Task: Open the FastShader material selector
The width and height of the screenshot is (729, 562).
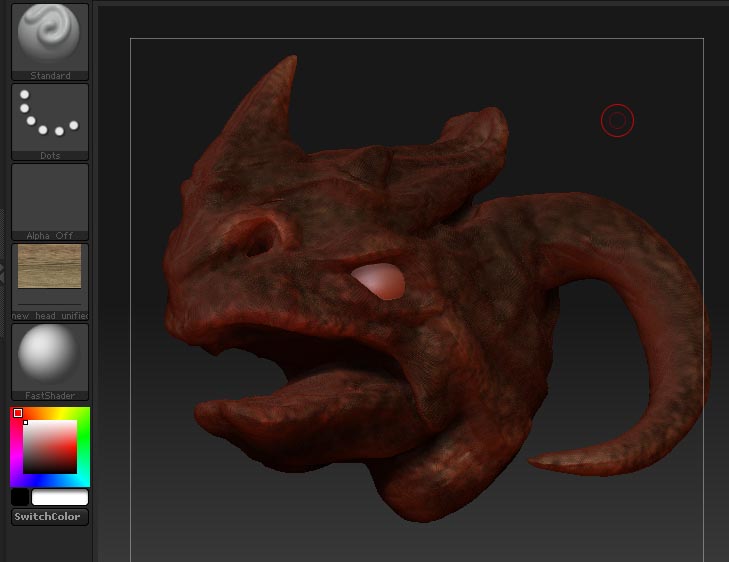Action: click(50, 362)
